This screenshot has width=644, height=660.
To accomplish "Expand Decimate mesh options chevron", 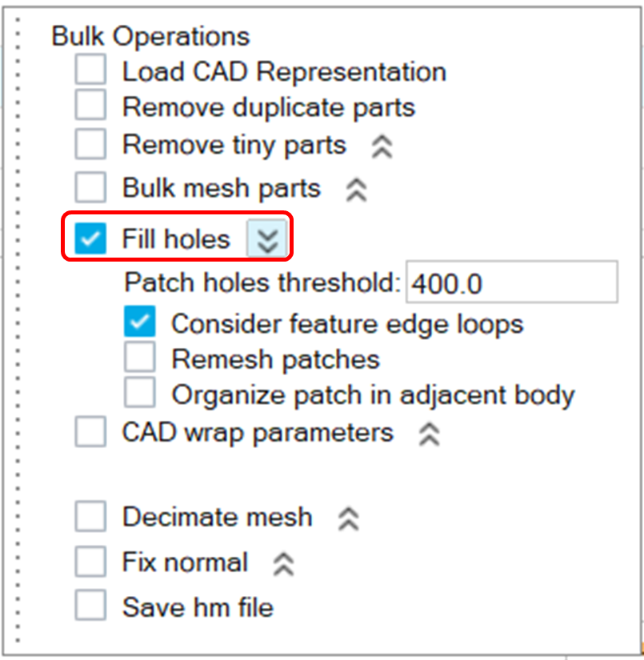I will click(348, 518).
